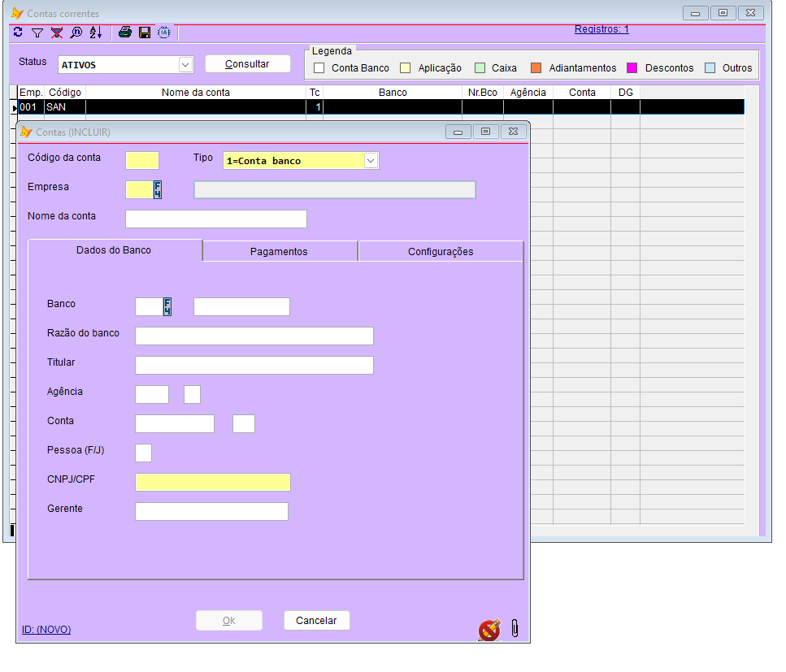Click the funnel filter icon

37,33
